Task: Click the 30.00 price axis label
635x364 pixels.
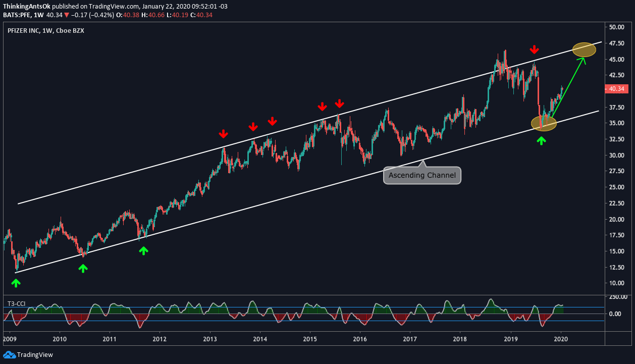Action: 618,155
